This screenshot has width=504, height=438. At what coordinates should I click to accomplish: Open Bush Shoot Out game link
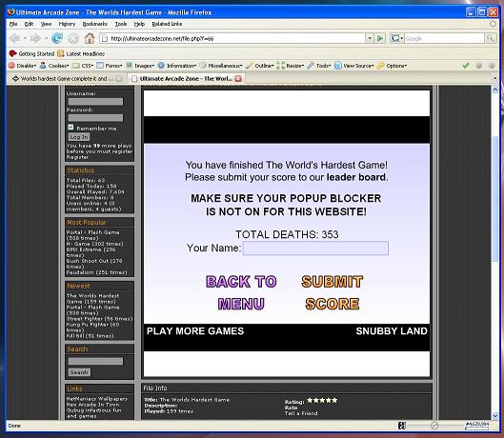point(94,264)
